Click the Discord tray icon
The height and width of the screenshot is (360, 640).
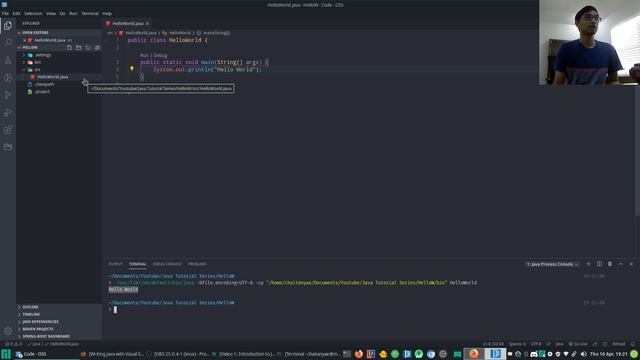(x=534, y=354)
